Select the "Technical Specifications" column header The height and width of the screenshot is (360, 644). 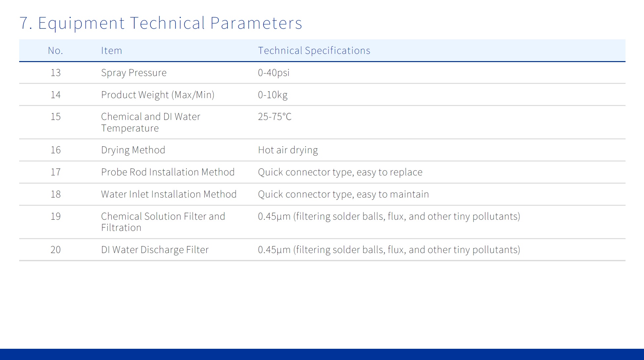pyautogui.click(x=314, y=51)
